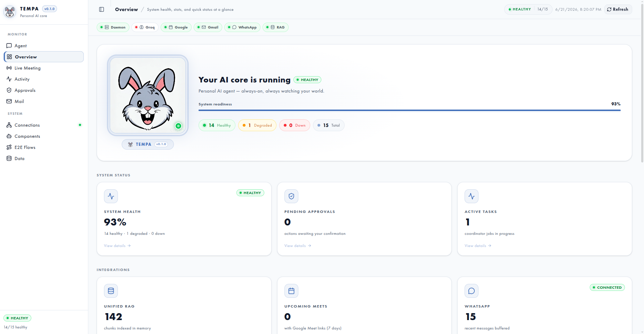Click the Refresh button
Screen dimensions: 644x334
(x=618, y=9)
